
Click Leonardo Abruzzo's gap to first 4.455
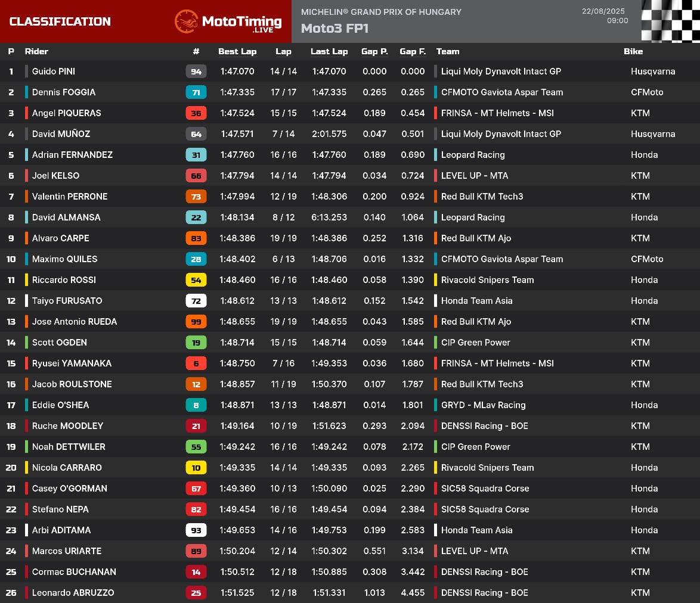pos(413,593)
